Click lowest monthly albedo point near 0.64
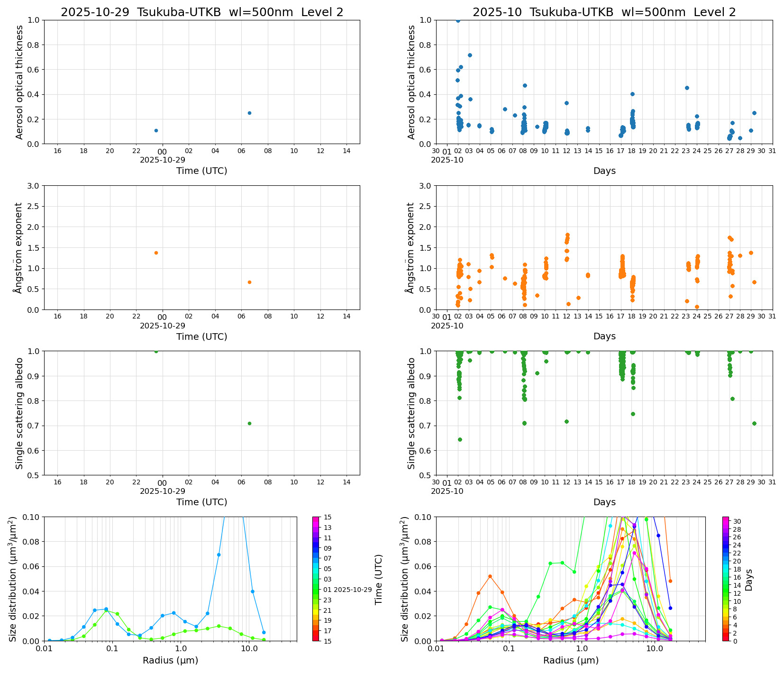 (x=460, y=439)
